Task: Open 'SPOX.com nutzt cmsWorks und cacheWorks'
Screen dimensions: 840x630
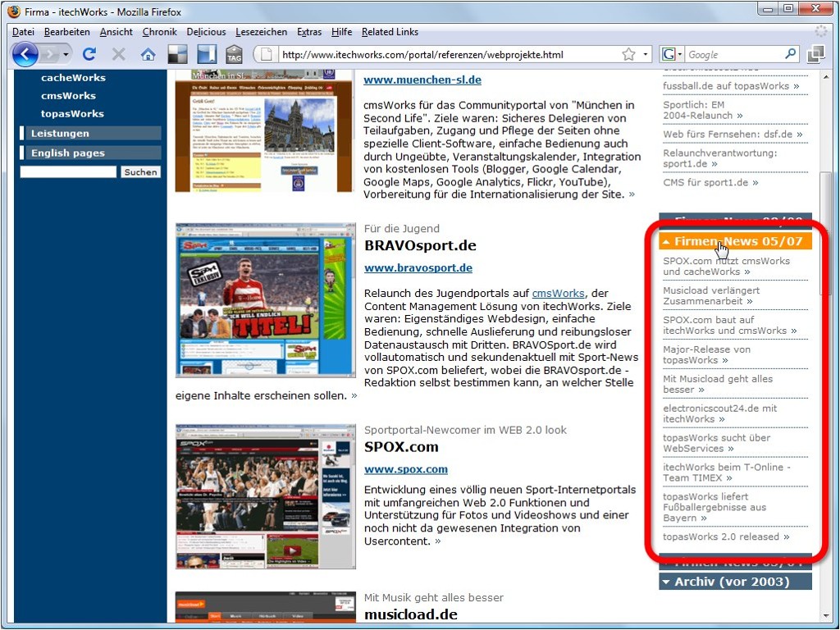Action: (727, 267)
